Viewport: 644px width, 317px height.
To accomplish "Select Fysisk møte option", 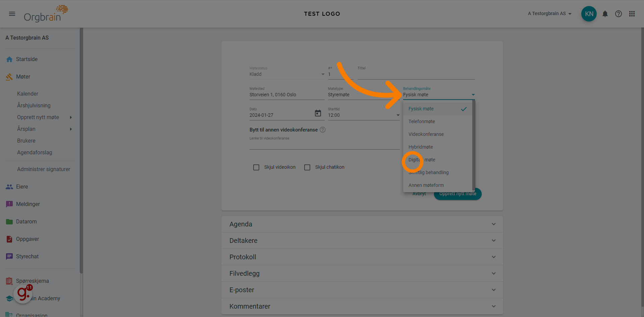I will click(x=438, y=109).
